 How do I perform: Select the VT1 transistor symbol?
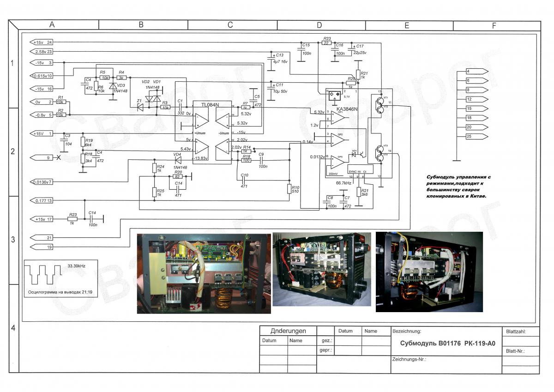(379, 101)
